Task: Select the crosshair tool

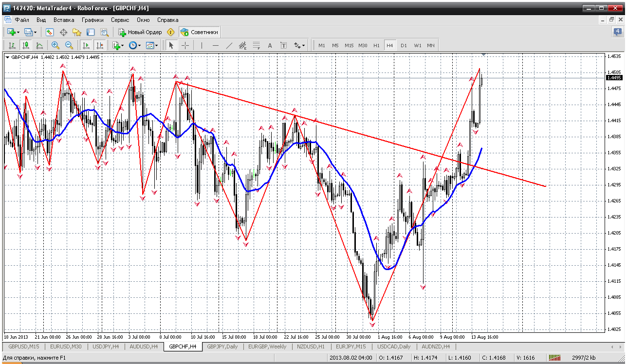Action: [x=185, y=45]
